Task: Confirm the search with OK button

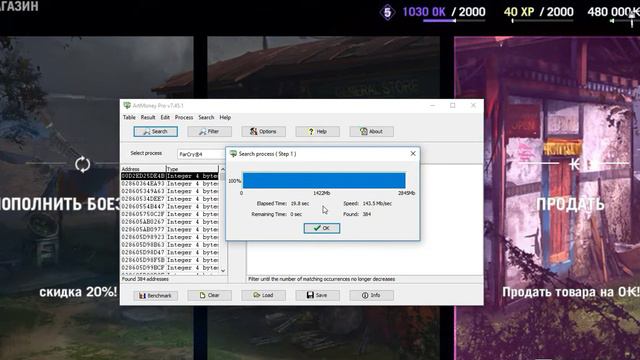Action: tap(322, 228)
